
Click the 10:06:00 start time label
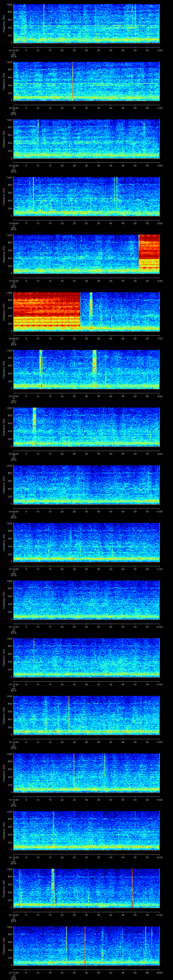[13, 339]
